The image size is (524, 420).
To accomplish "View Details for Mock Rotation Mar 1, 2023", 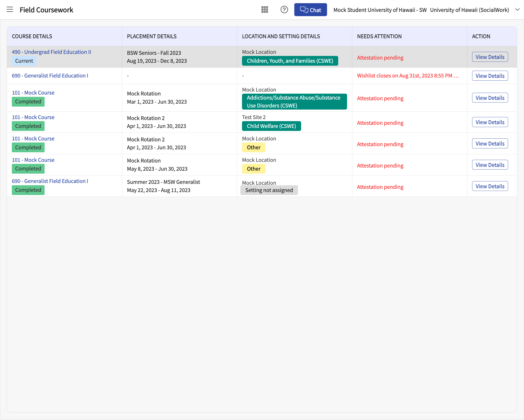I will (x=490, y=98).
